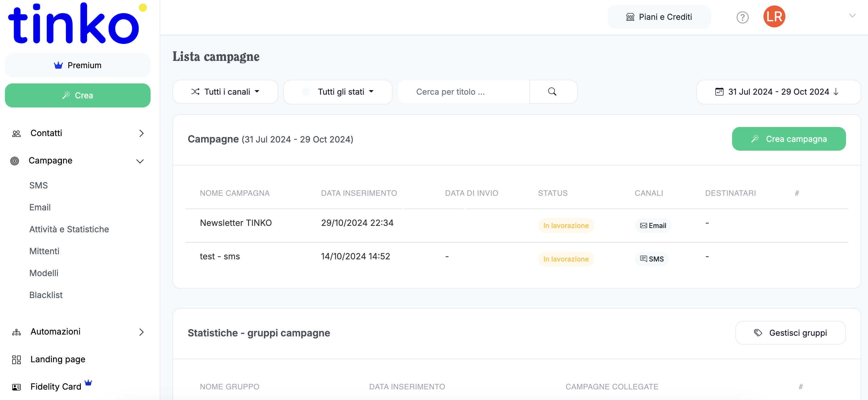Collapse the Campagne menu chevron
Image resolution: width=868 pixels, height=400 pixels.
140,161
